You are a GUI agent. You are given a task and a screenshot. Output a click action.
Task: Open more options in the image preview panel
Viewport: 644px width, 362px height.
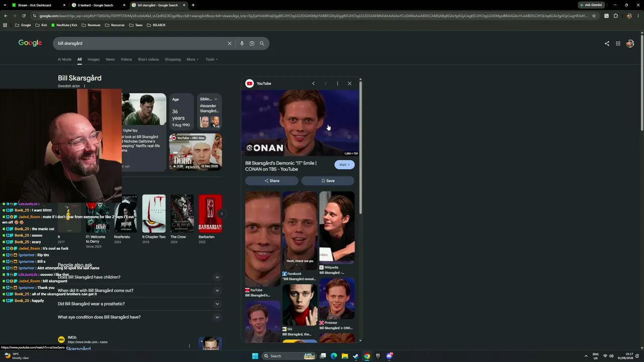(338, 83)
